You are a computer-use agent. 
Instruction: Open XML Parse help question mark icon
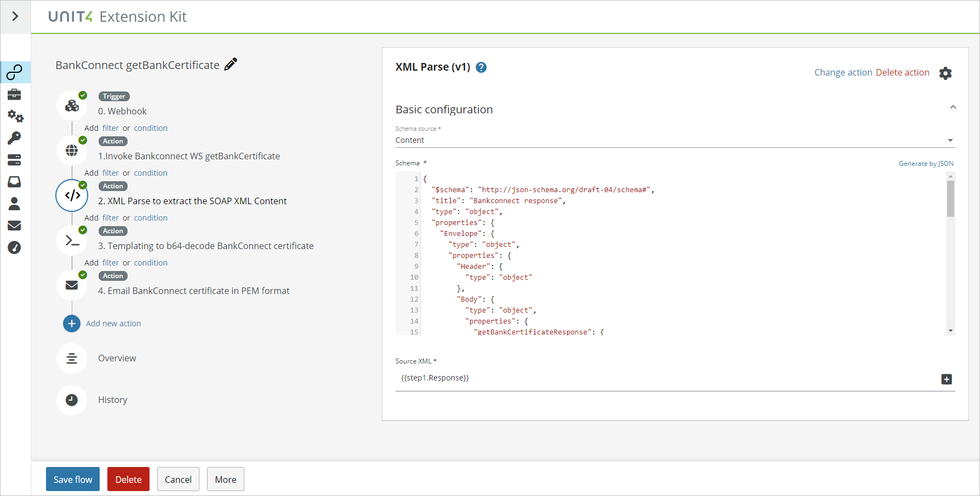[x=481, y=67]
